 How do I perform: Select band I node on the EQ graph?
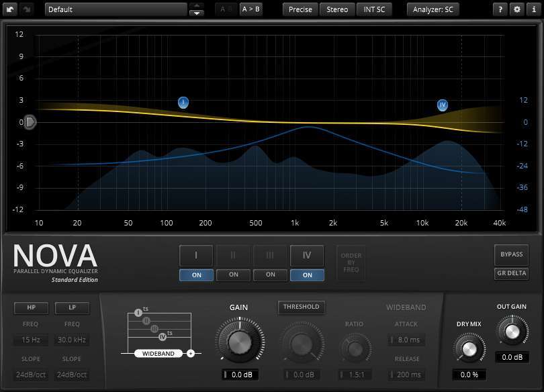coord(183,103)
